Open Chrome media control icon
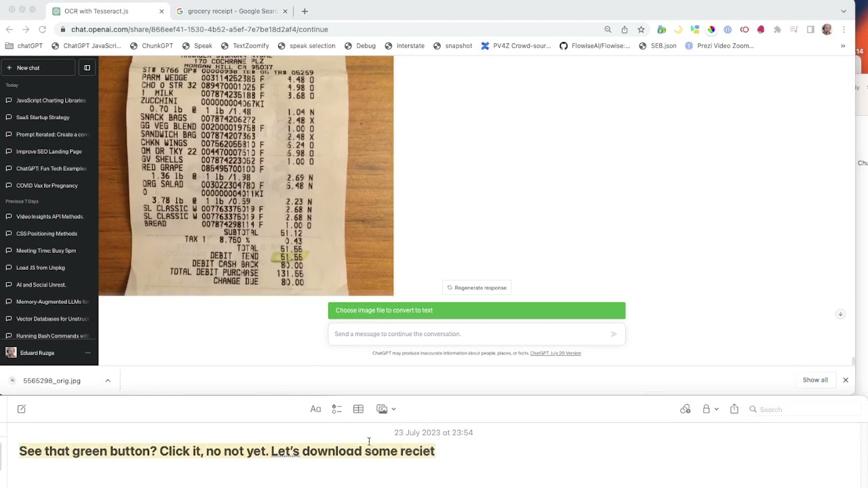The height and width of the screenshot is (488, 868). [x=794, y=29]
